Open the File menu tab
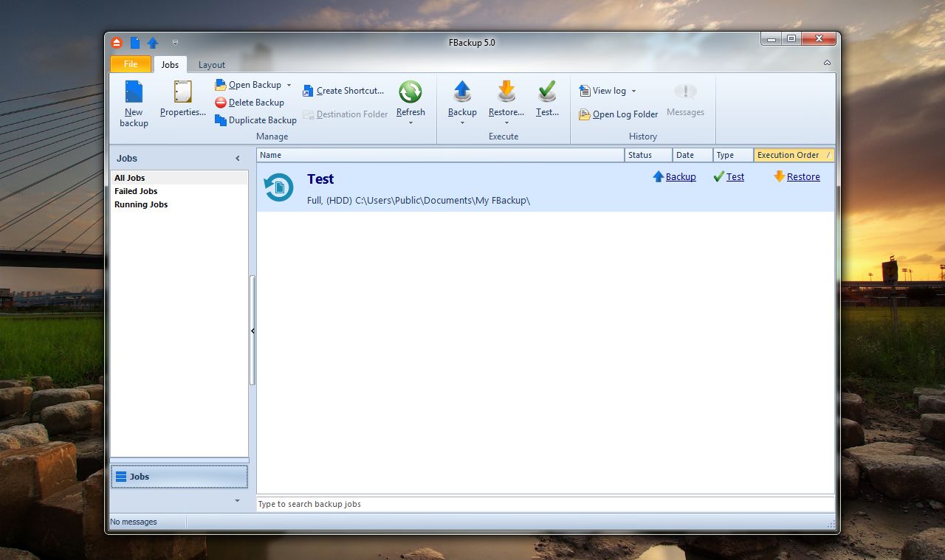Screen dimensions: 945x560 pos(131,64)
